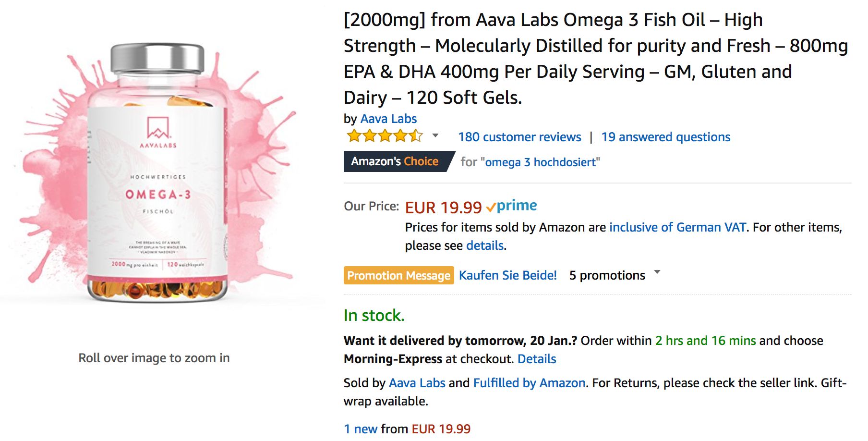This screenshot has width=868, height=441.
Task: Click the price details link
Action: [485, 245]
